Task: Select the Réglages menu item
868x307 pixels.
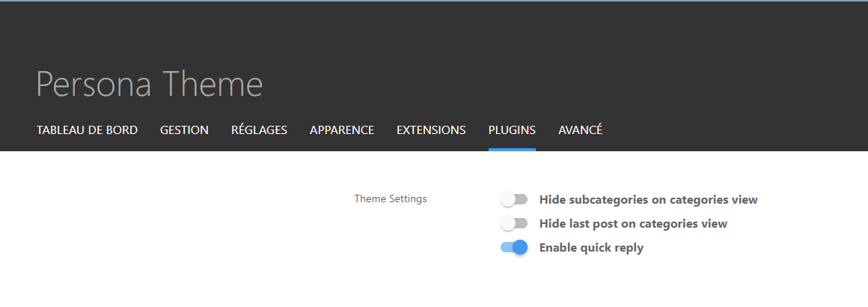Action: [x=259, y=130]
